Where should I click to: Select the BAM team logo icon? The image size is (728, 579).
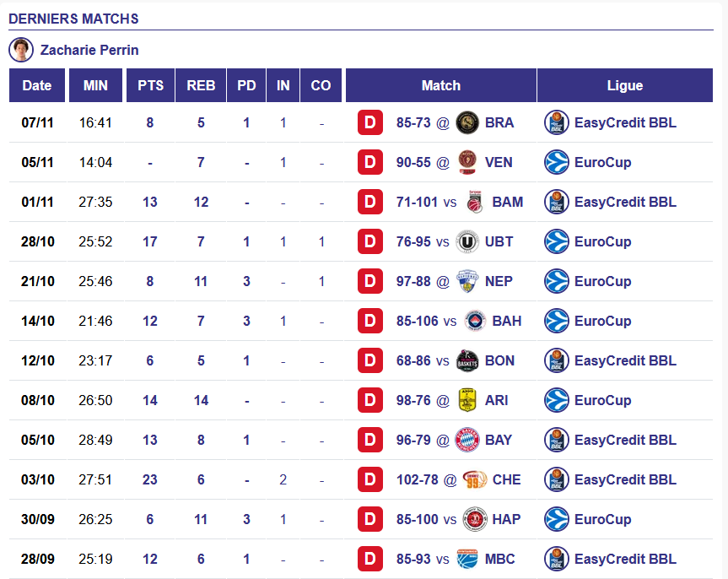click(474, 202)
